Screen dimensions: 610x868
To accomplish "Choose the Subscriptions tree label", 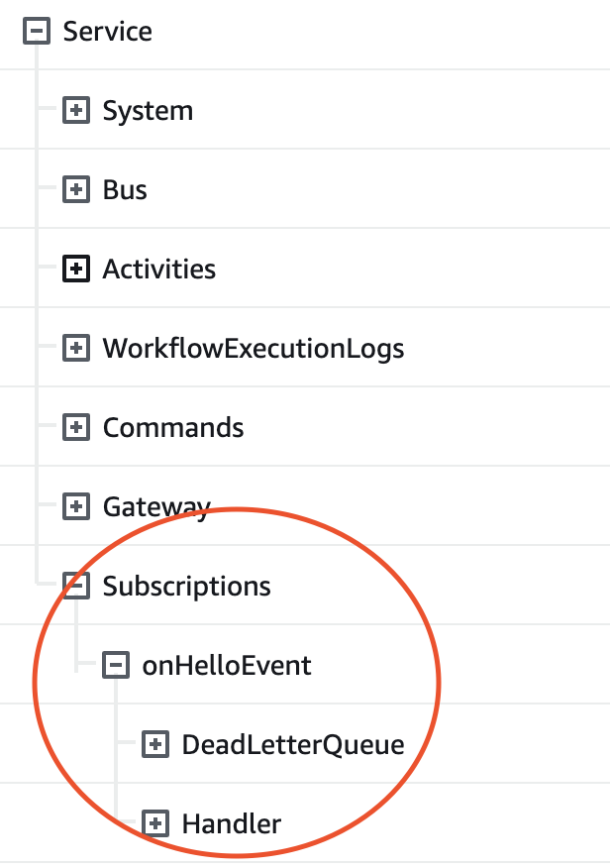I will click(x=186, y=586).
